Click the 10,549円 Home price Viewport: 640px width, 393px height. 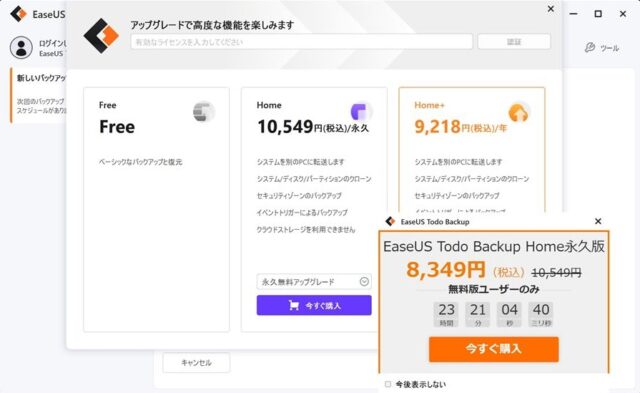coord(313,127)
